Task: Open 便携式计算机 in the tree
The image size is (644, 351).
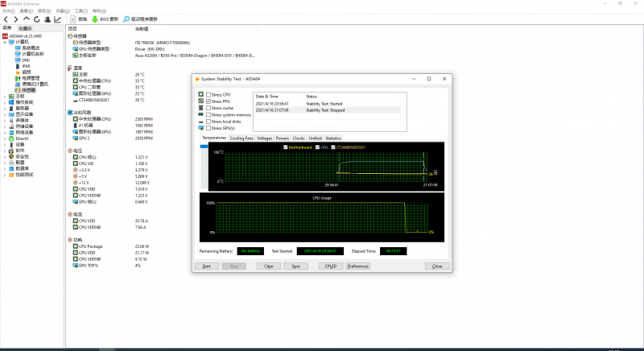Action: point(31,85)
